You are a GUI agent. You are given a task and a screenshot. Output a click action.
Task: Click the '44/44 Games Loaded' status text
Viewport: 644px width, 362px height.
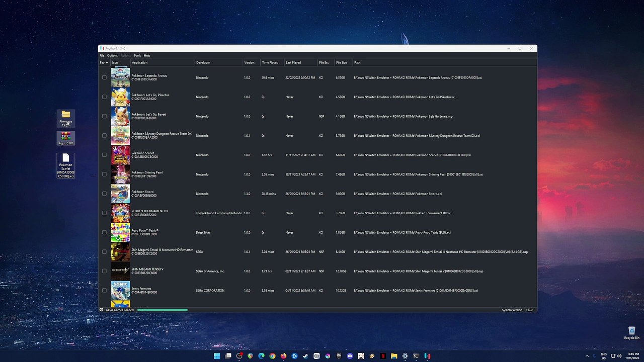(120, 310)
